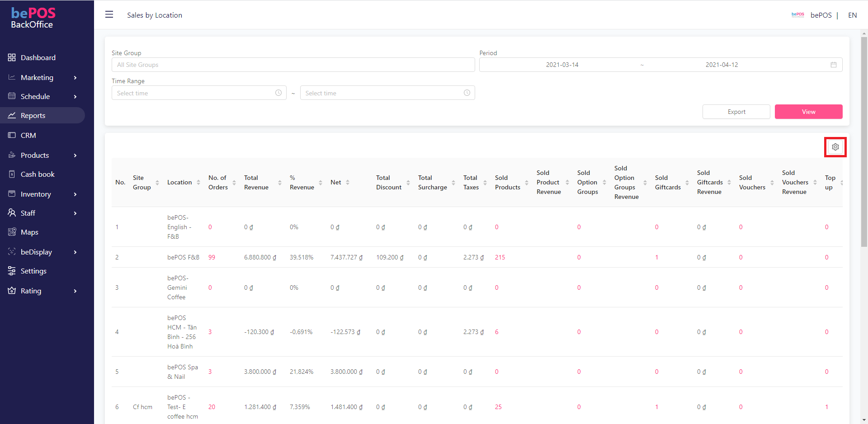This screenshot has width=868, height=424.
Task: Click the Cash book icon
Action: point(12,174)
